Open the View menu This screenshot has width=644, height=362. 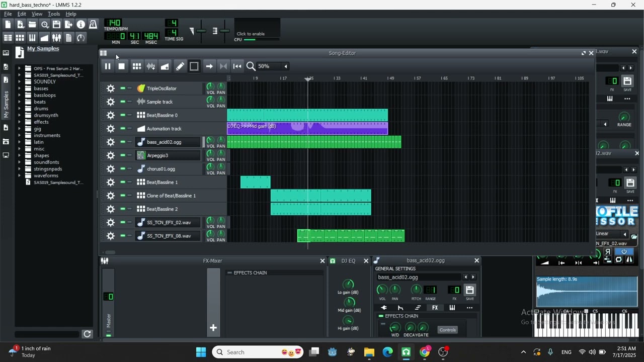37,14
